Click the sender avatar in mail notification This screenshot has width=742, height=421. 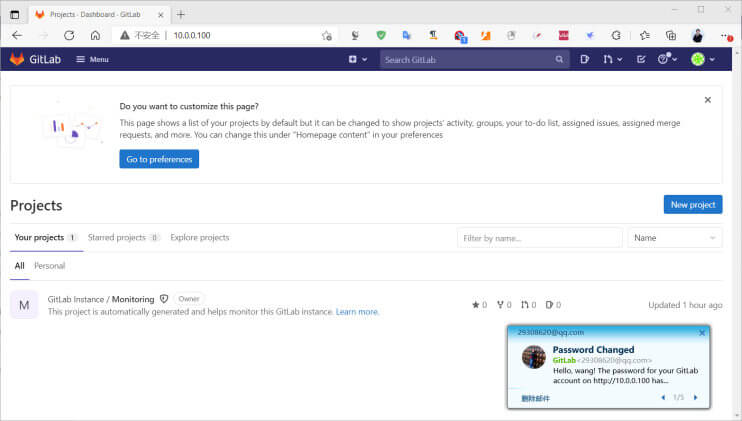click(534, 357)
